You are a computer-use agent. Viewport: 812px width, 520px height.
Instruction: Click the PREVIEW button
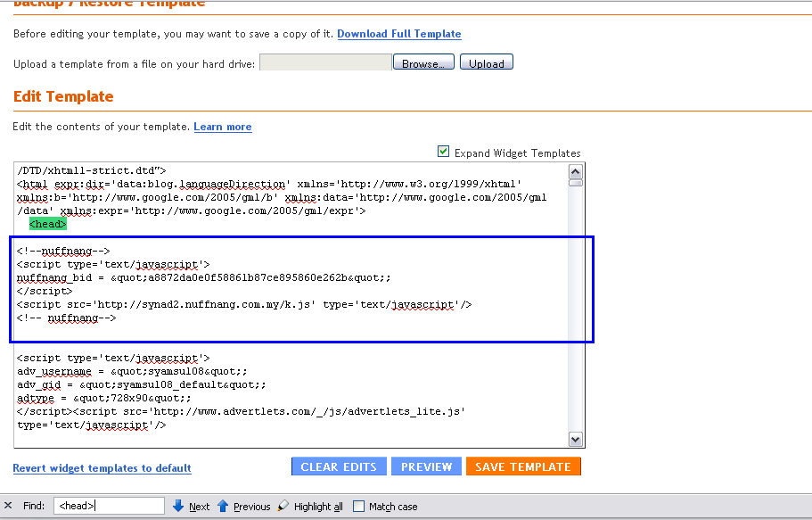(x=426, y=466)
